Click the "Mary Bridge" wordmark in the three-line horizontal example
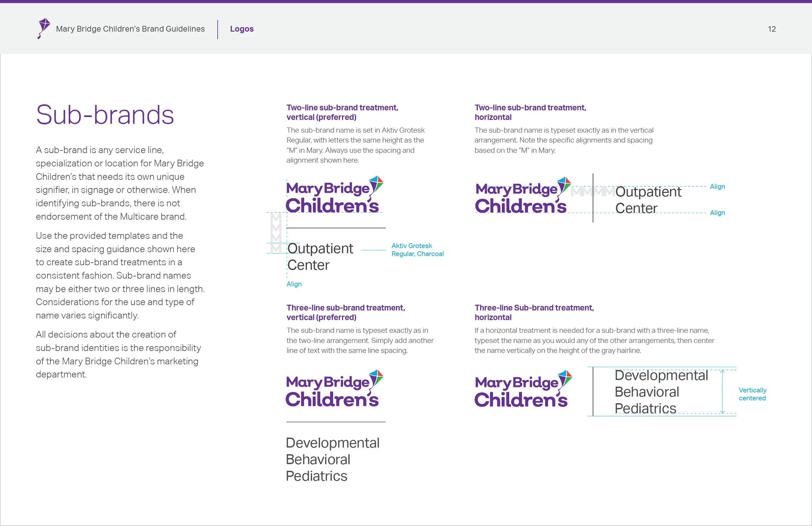 click(516, 383)
